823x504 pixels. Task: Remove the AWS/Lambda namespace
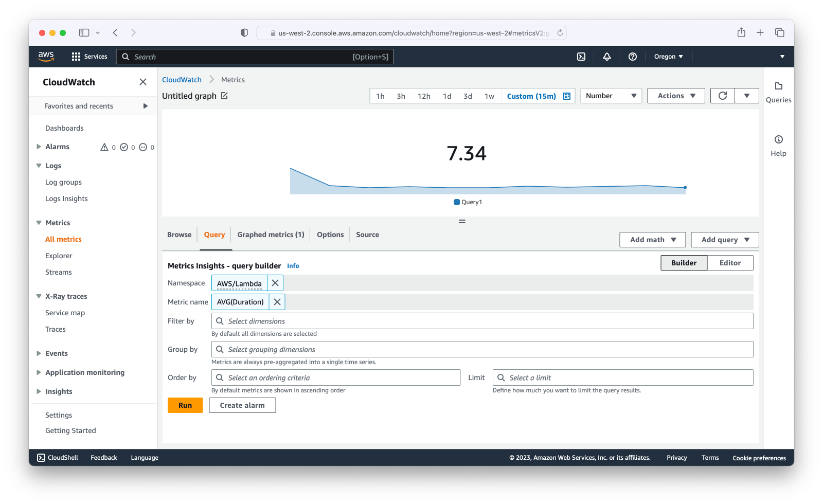tap(275, 283)
